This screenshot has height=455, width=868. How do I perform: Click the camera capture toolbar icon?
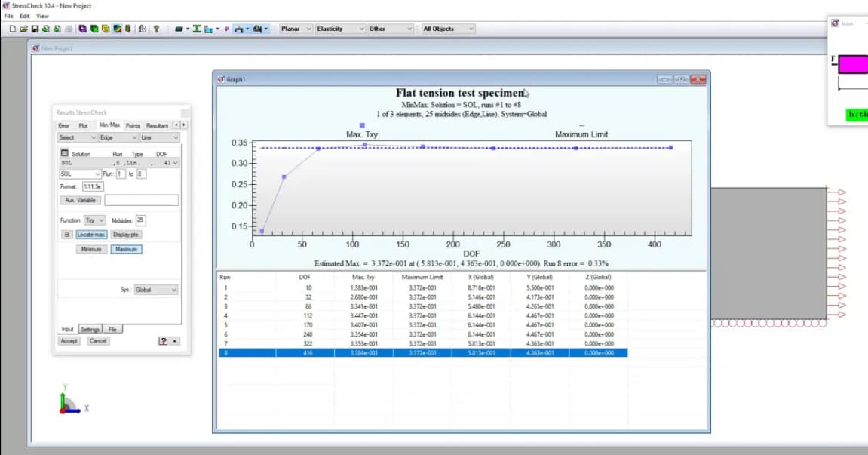pos(257,29)
